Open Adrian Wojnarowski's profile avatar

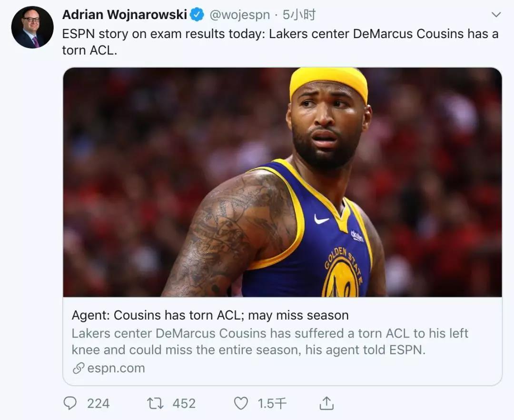32,27
